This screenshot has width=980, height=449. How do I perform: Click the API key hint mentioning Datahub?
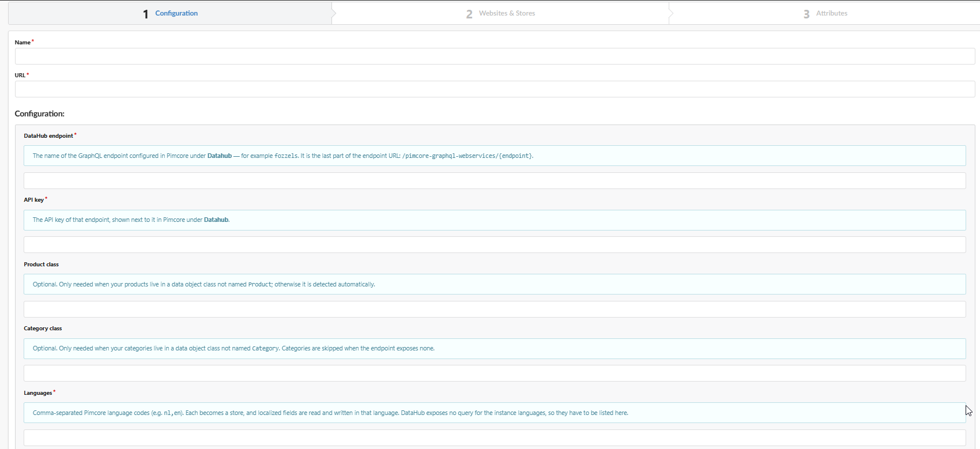[x=131, y=220]
